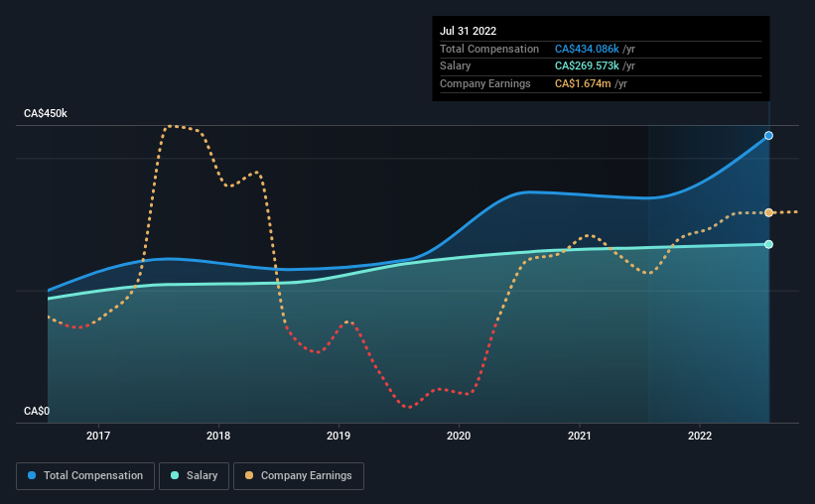
Task: Click the Jul 31 2022 tooltip date
Action: (468, 31)
